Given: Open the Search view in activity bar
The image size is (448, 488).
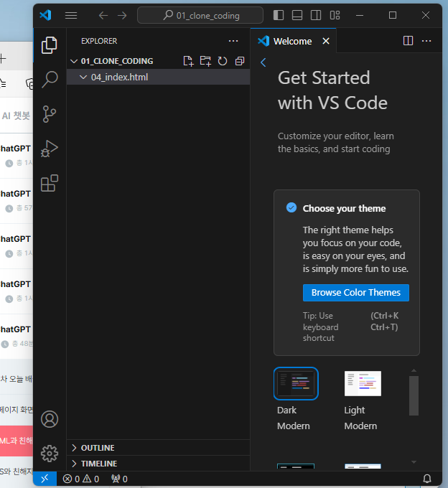Looking at the screenshot, I should click(x=50, y=80).
